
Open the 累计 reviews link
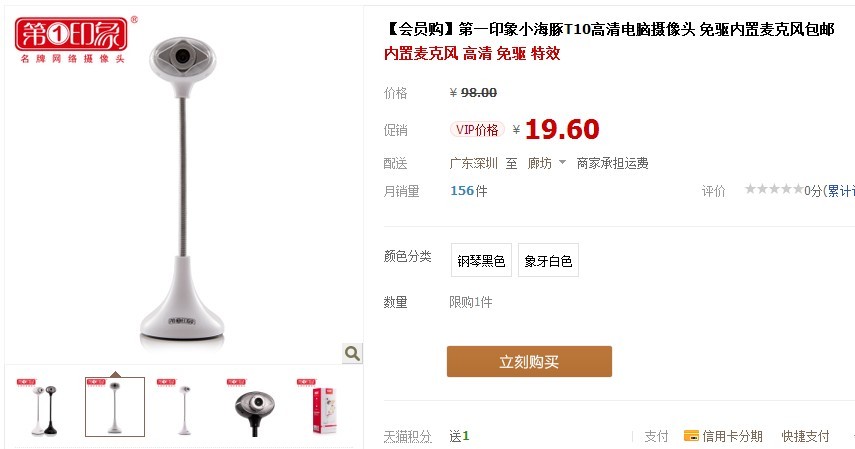839,191
